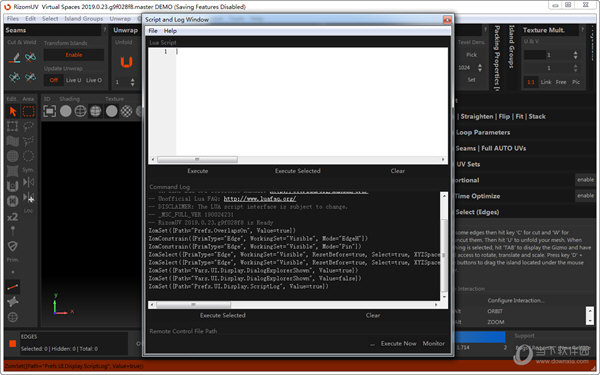Expand the Loop Parameters section

483,132
